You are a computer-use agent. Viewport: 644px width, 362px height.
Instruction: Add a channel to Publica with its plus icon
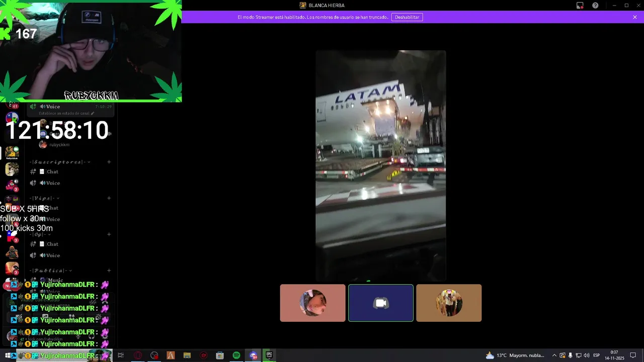(109, 270)
